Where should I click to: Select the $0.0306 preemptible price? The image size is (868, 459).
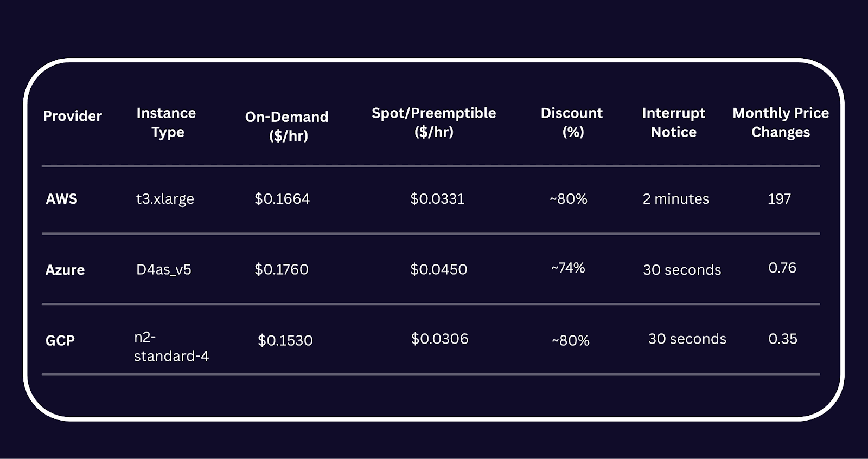point(439,339)
